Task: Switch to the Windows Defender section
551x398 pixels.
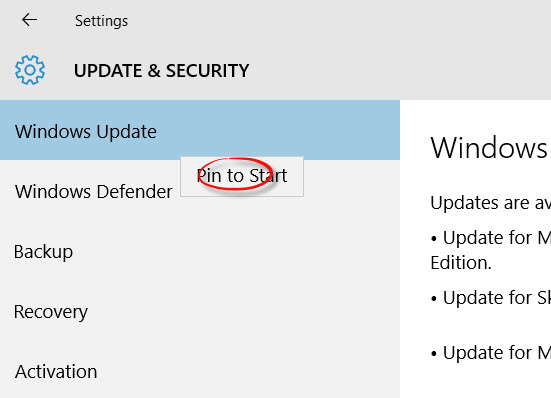Action: [93, 192]
